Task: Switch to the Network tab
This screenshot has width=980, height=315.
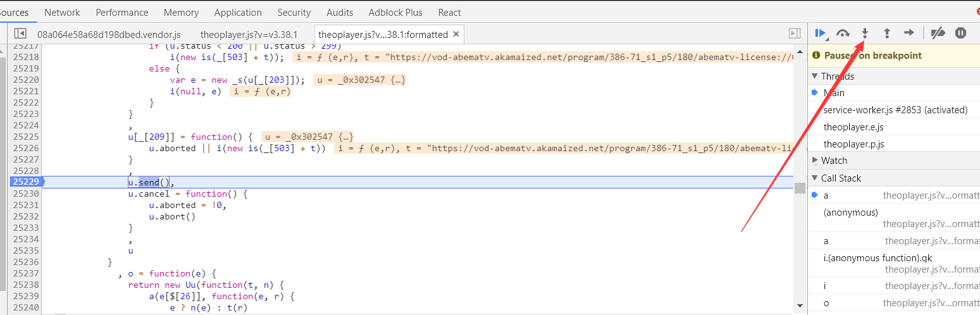Action: coord(62,12)
